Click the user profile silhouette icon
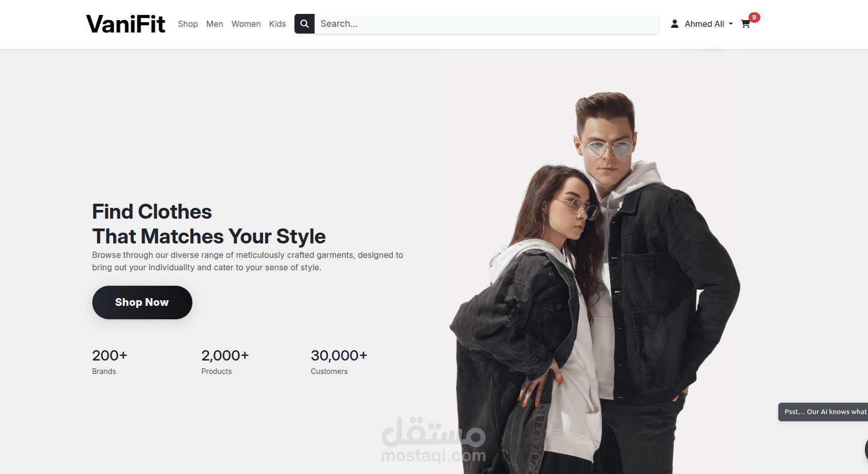 tap(675, 24)
